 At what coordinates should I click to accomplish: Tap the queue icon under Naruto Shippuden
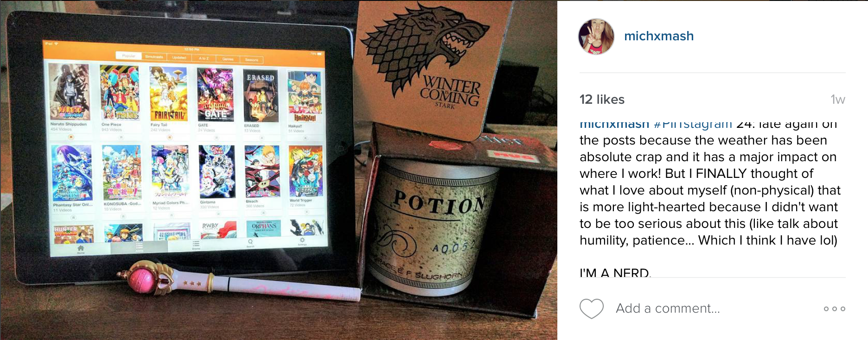pyautogui.click(x=70, y=137)
